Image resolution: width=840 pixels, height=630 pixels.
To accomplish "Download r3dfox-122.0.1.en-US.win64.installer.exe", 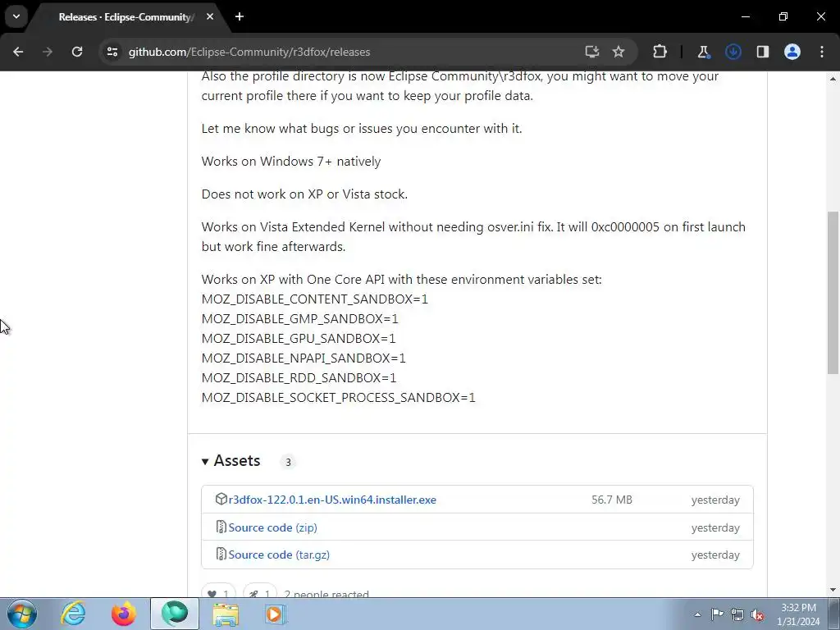I will (332, 500).
